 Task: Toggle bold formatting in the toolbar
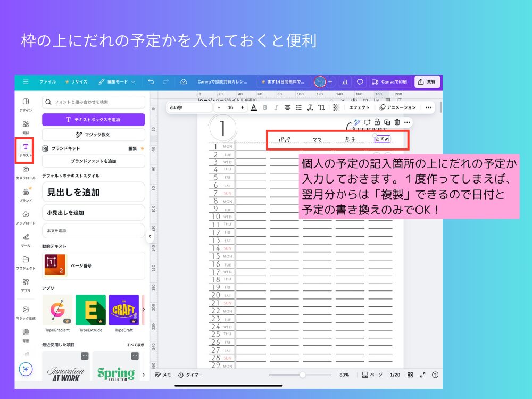(265, 107)
